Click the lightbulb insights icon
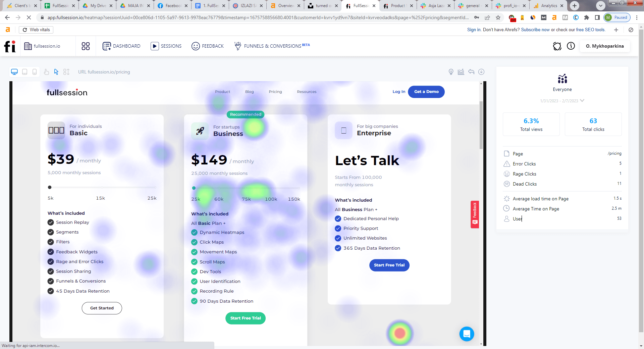 click(x=451, y=72)
